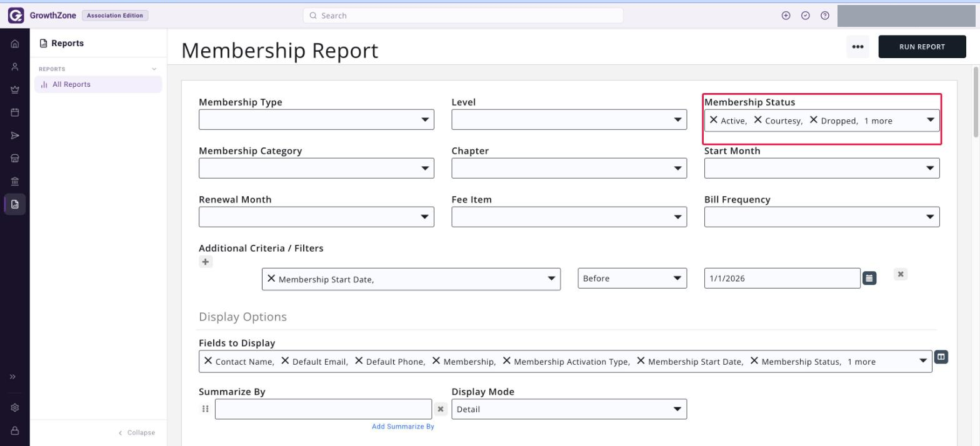Open the tasks checkmark circle icon

click(806, 16)
